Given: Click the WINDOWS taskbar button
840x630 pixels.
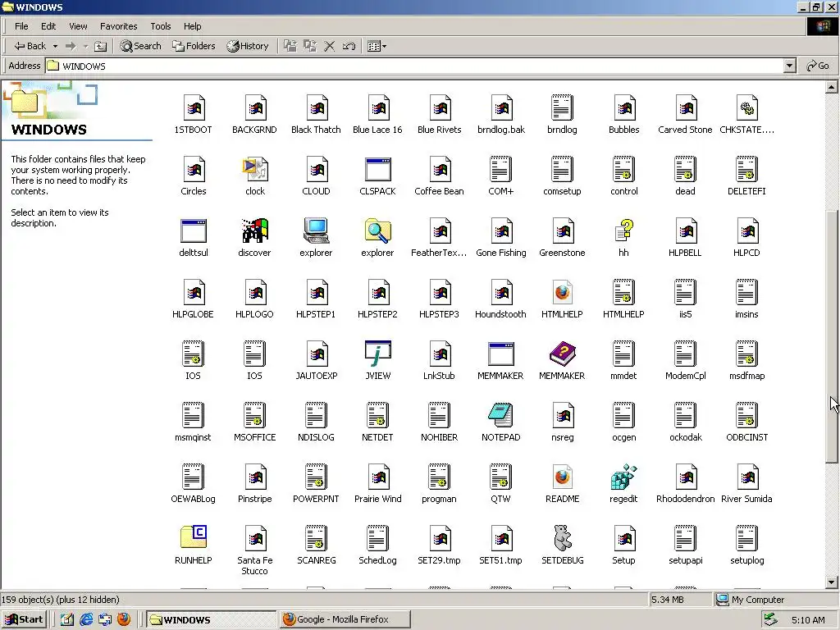Looking at the screenshot, I should click(211, 619).
